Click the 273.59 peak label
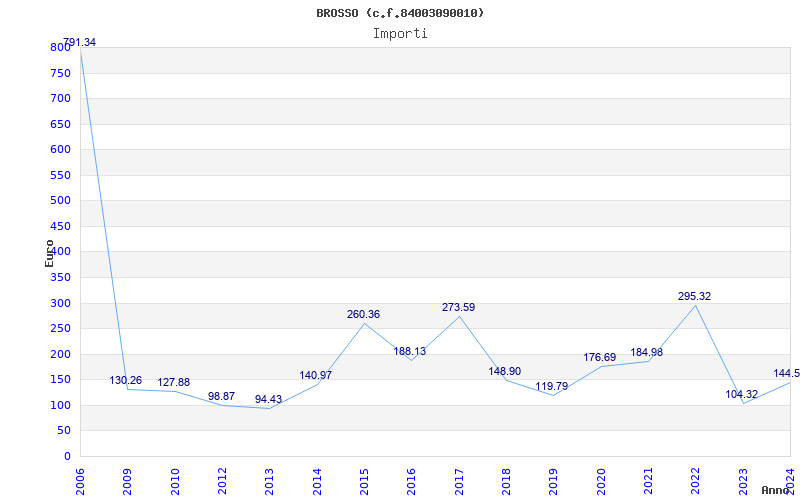 (x=458, y=307)
